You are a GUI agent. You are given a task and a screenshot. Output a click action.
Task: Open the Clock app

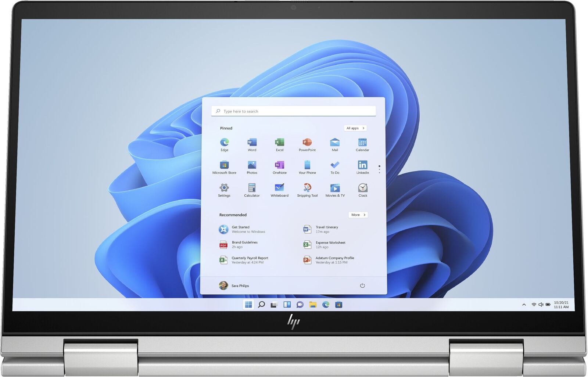363,190
